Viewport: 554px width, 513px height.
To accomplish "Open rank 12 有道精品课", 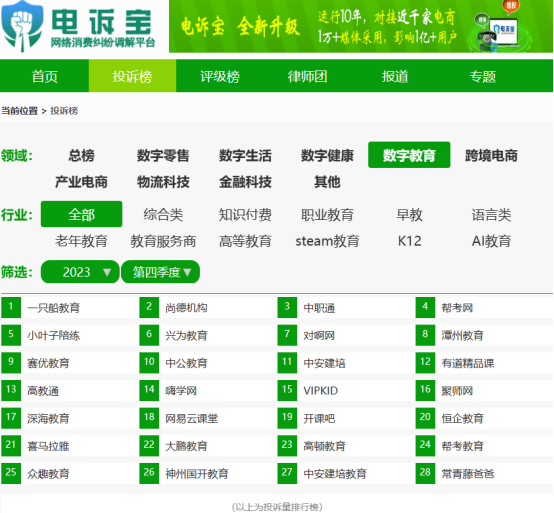I will tap(467, 363).
